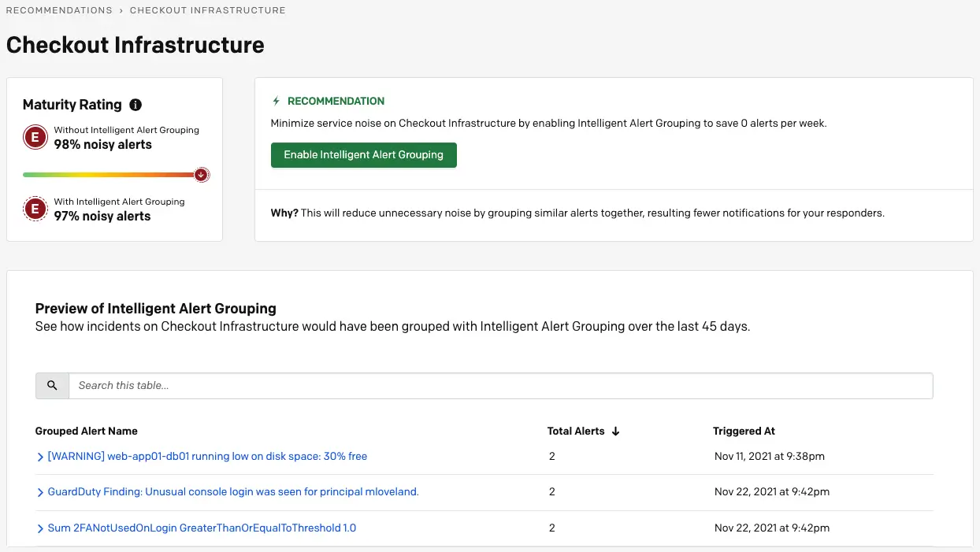Click the E badge for Without Intelligent Alert Grouping

[34, 138]
